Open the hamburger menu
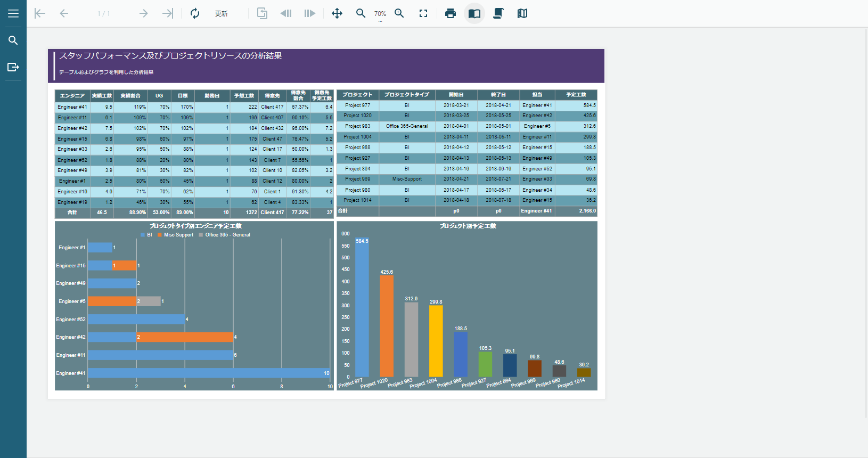 tap(13, 13)
